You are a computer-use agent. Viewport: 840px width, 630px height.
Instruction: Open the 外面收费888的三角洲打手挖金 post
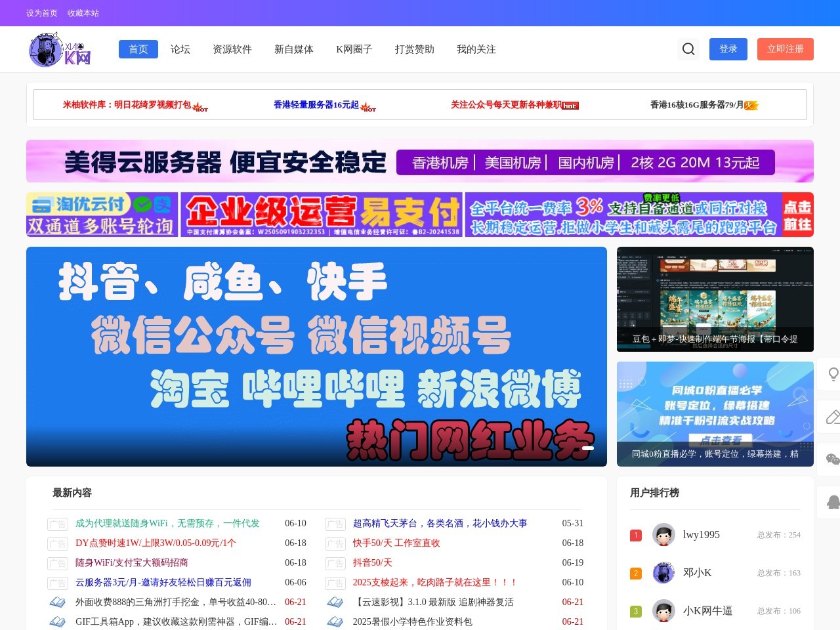[176, 602]
